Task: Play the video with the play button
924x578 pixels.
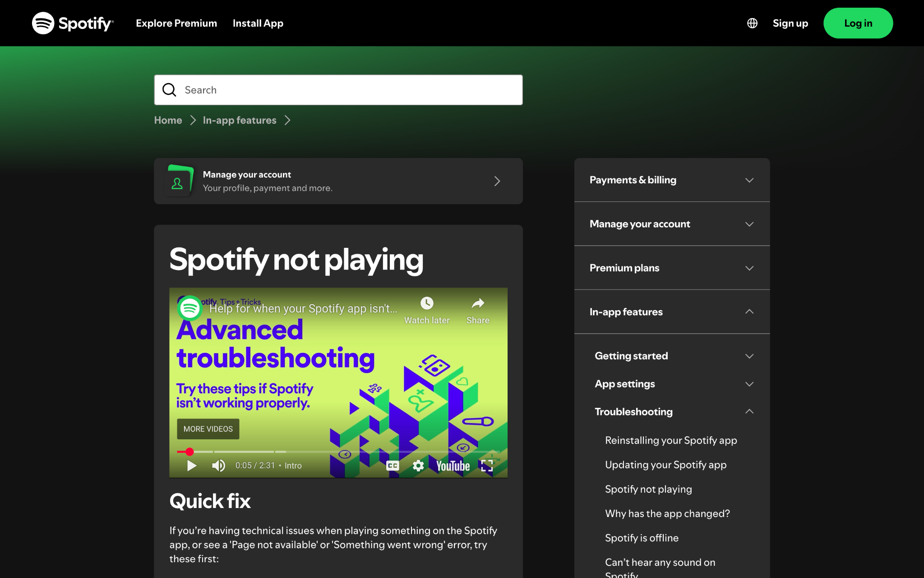Action: pos(192,466)
